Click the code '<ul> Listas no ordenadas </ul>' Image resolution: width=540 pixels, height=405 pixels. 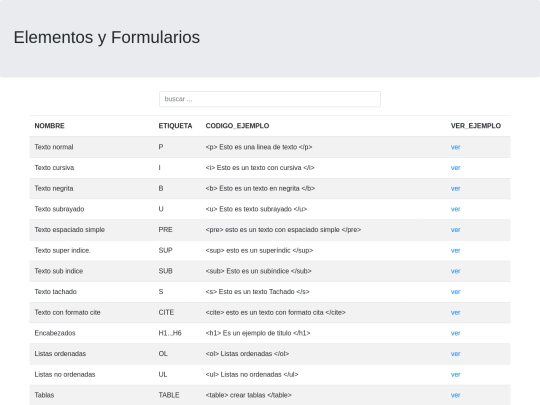pyautogui.click(x=252, y=374)
